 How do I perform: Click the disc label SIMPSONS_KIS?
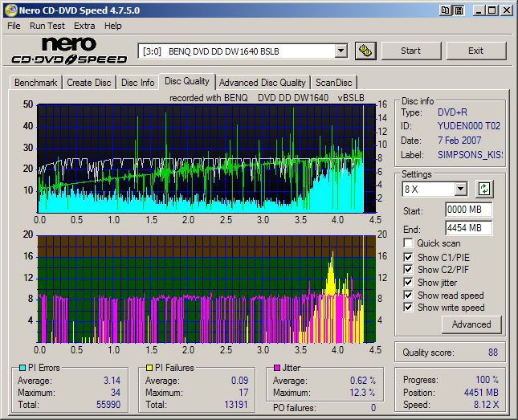470,155
